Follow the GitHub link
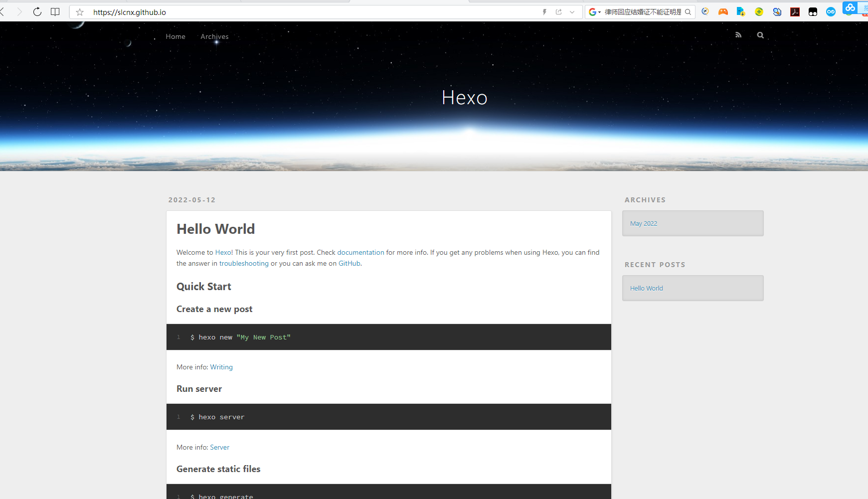Viewport: 868px width, 499px height. coord(349,263)
